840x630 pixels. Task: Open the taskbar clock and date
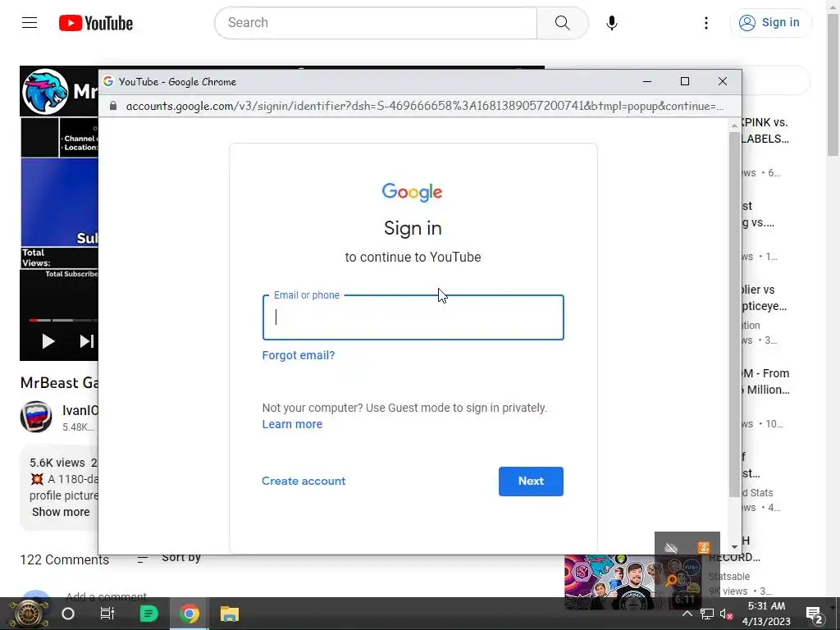(766, 614)
